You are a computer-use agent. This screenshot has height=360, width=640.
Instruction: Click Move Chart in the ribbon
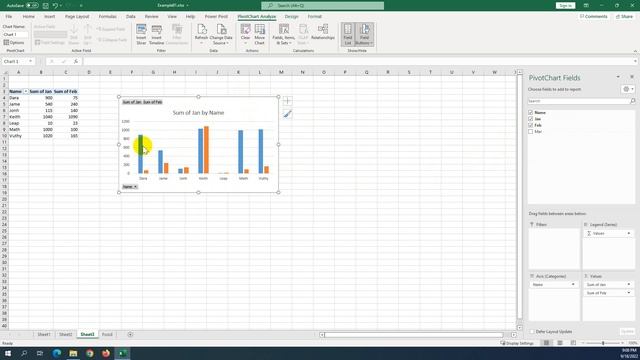[x=260, y=34]
